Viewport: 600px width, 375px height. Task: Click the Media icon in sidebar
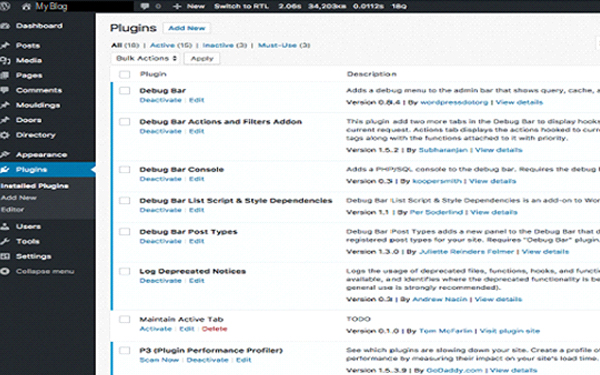coord(5,60)
